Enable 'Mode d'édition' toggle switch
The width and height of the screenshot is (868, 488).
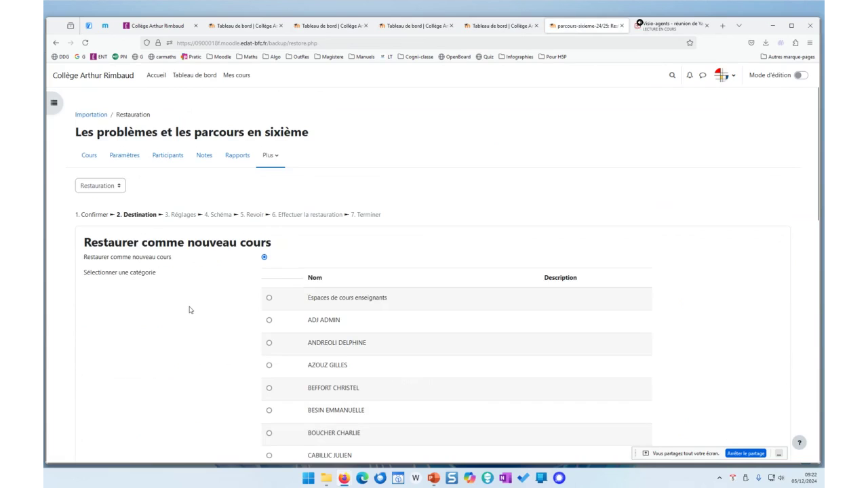click(x=800, y=75)
